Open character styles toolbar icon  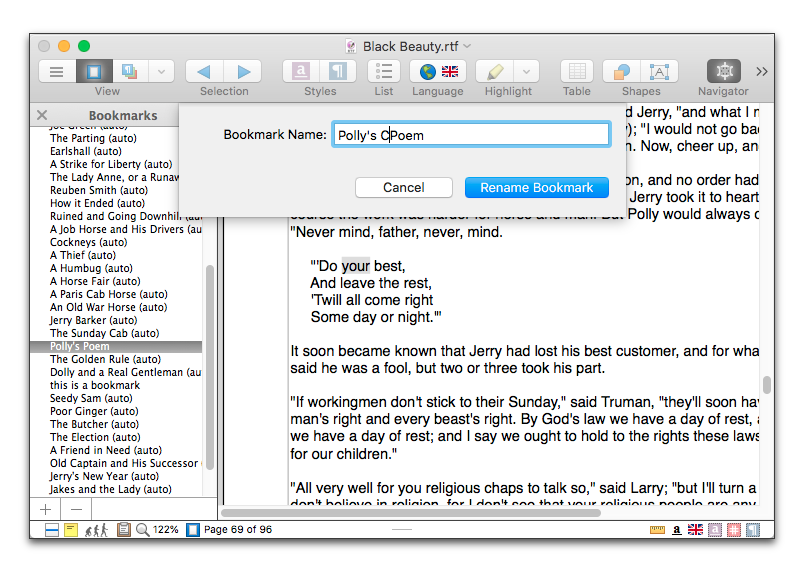[x=301, y=71]
